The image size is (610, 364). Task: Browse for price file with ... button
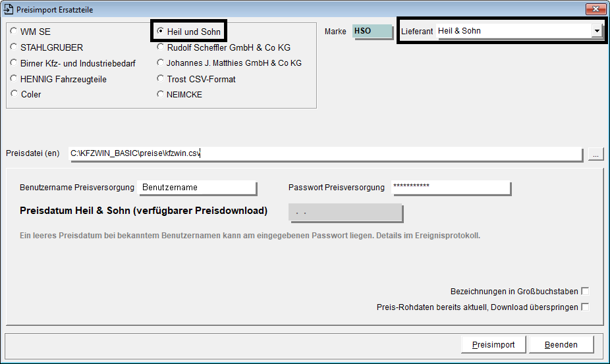click(x=596, y=154)
